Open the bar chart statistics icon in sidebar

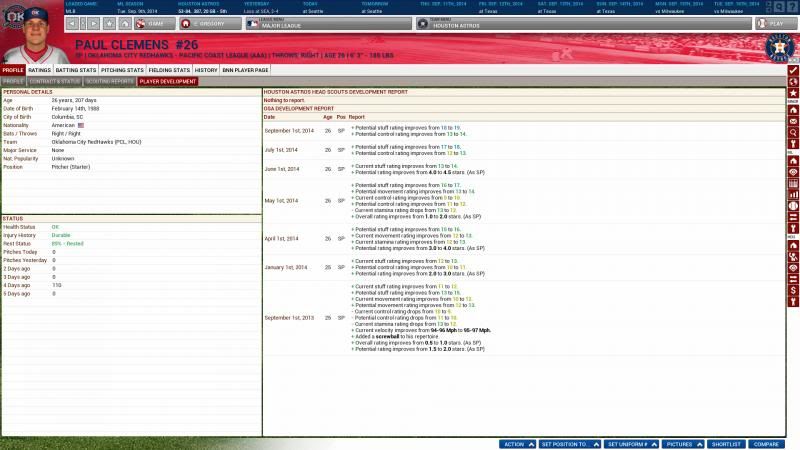[x=793, y=195]
